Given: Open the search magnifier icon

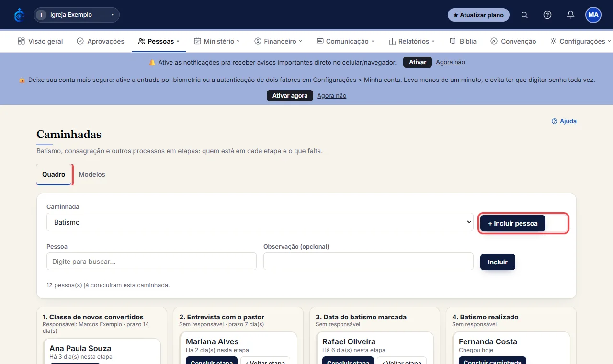Looking at the screenshot, I should [524, 15].
